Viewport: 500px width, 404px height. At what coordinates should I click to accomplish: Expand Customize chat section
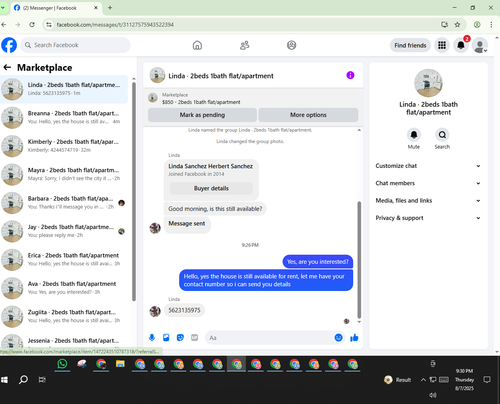(x=428, y=166)
